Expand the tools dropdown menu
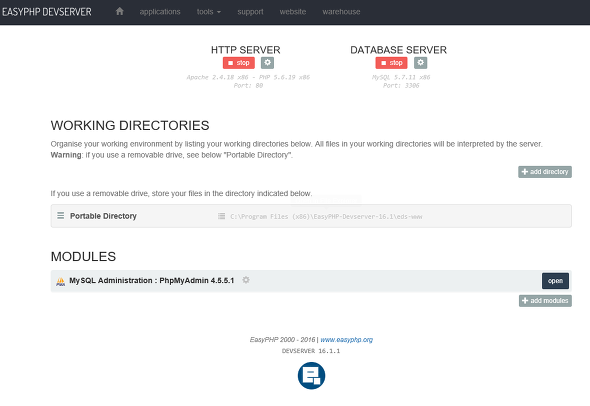 click(x=209, y=12)
